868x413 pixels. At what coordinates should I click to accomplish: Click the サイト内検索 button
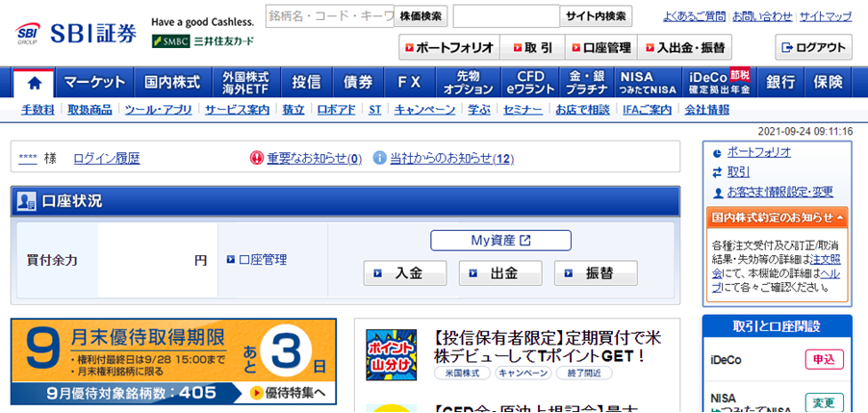click(x=596, y=16)
